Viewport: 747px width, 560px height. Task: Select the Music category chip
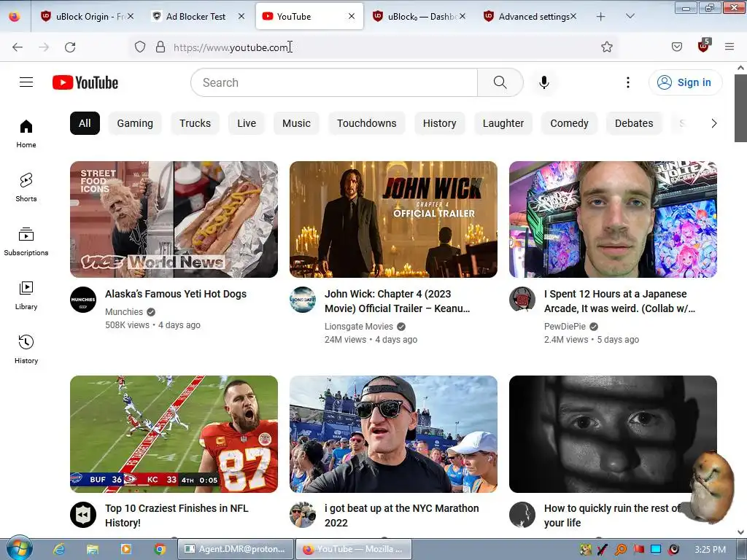tap(296, 123)
